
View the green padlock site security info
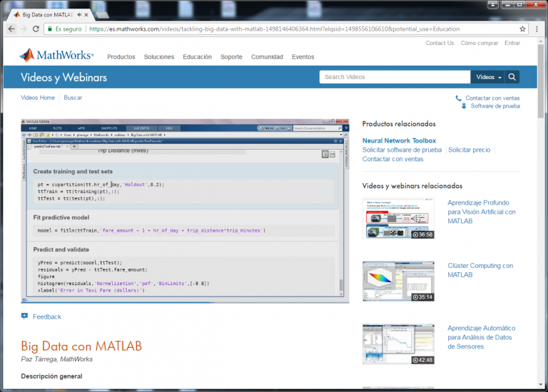(50, 29)
